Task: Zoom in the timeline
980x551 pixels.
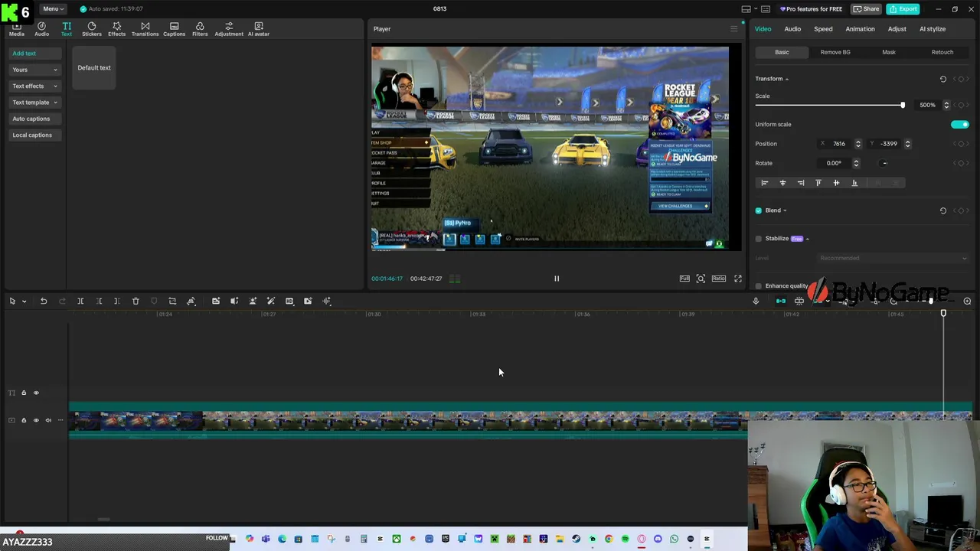Action: 967,301
